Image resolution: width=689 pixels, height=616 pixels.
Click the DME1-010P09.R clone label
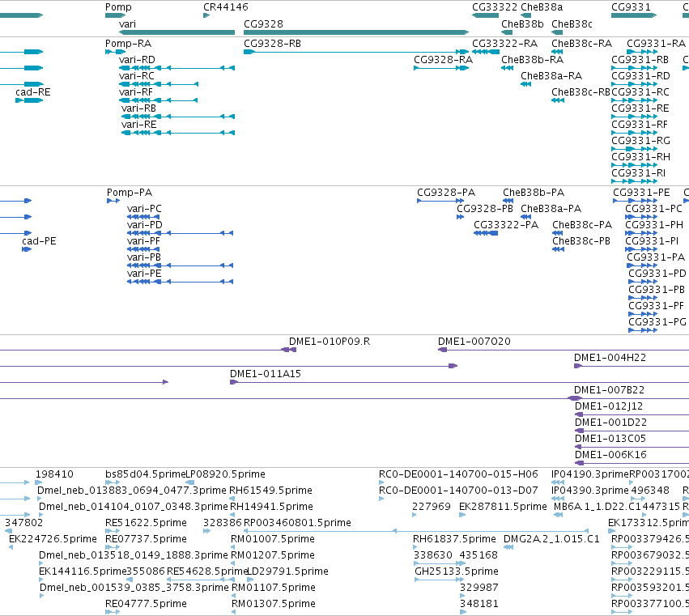(330, 342)
